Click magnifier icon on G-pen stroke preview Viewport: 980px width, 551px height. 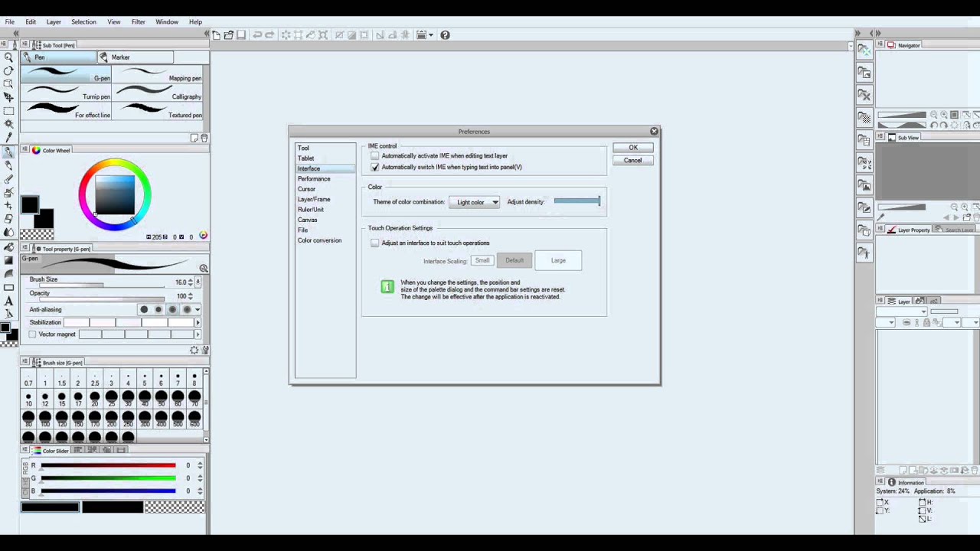pyautogui.click(x=204, y=269)
